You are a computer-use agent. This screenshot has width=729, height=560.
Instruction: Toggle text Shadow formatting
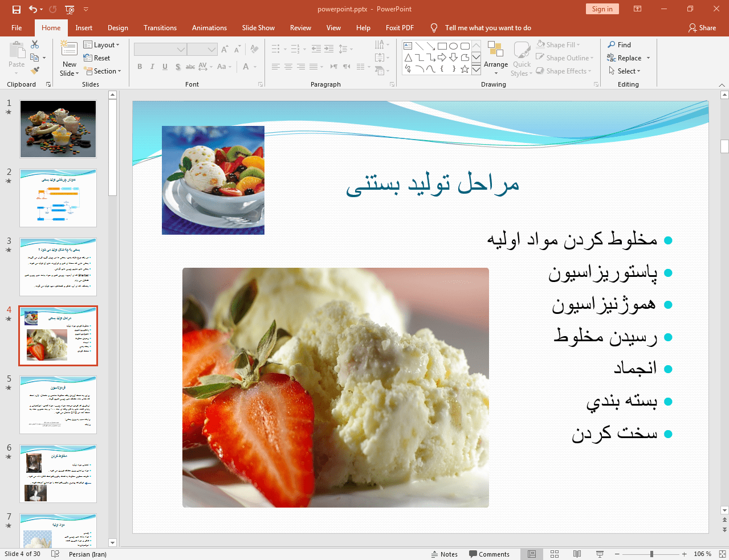point(178,67)
